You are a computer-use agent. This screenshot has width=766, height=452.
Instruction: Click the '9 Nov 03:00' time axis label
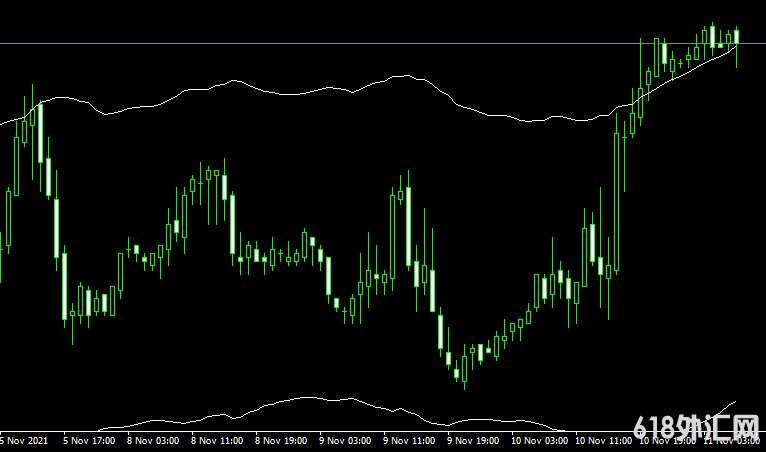(x=345, y=441)
